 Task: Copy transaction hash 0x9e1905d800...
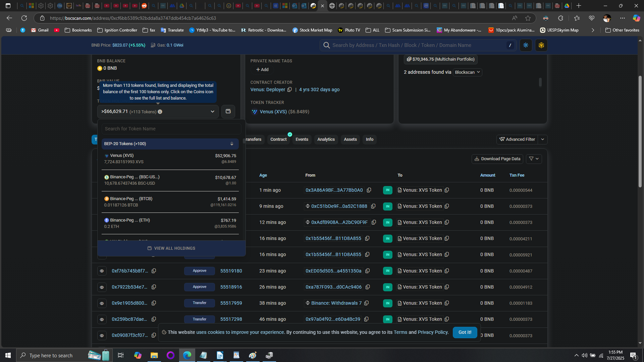pos(154,303)
